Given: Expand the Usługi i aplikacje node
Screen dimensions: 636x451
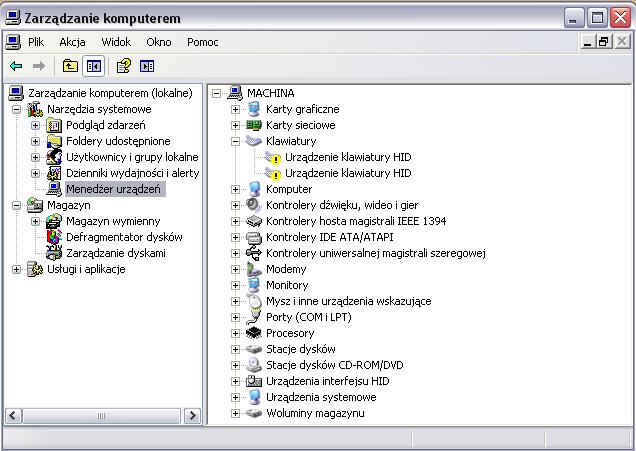Looking at the screenshot, I should point(16,269).
